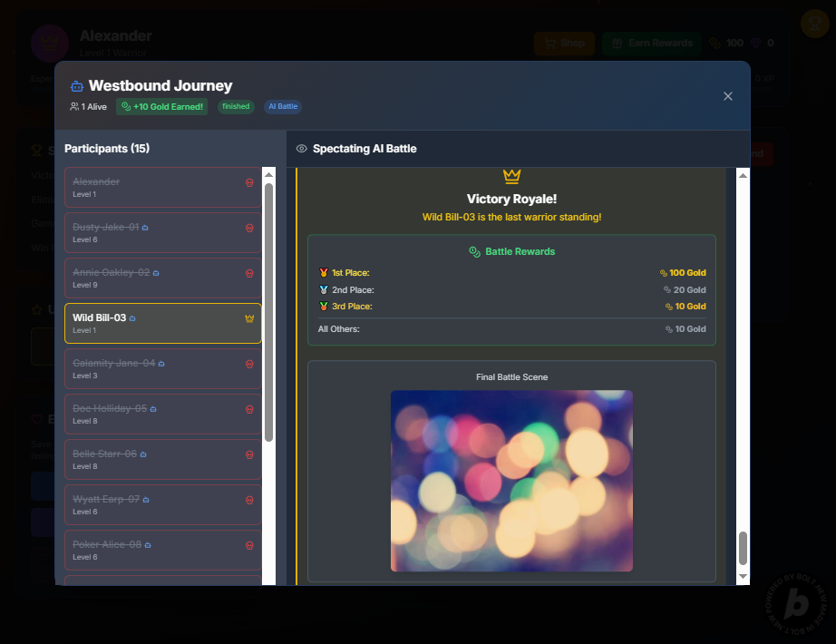This screenshot has width=836, height=644.
Task: Click the +10 Gold Earned badge
Action: (x=162, y=107)
